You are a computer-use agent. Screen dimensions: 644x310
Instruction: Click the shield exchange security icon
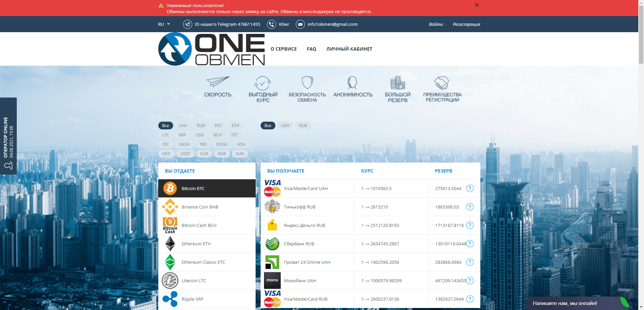pos(307,82)
